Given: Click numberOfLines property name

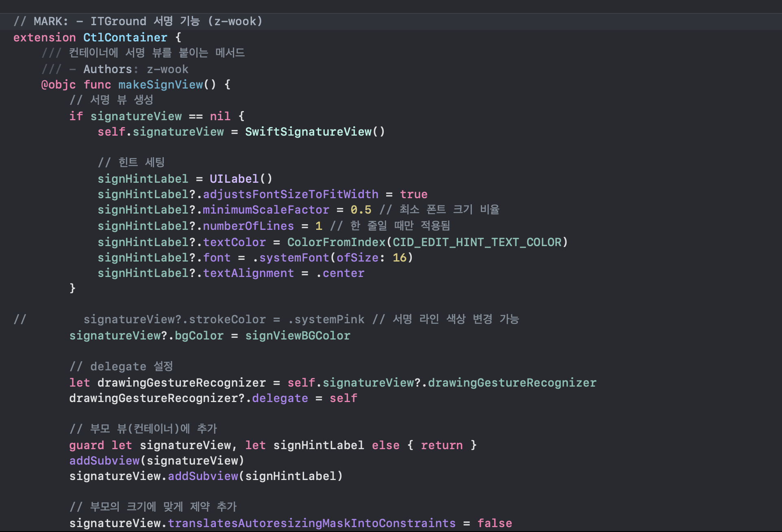Looking at the screenshot, I should coord(248,226).
